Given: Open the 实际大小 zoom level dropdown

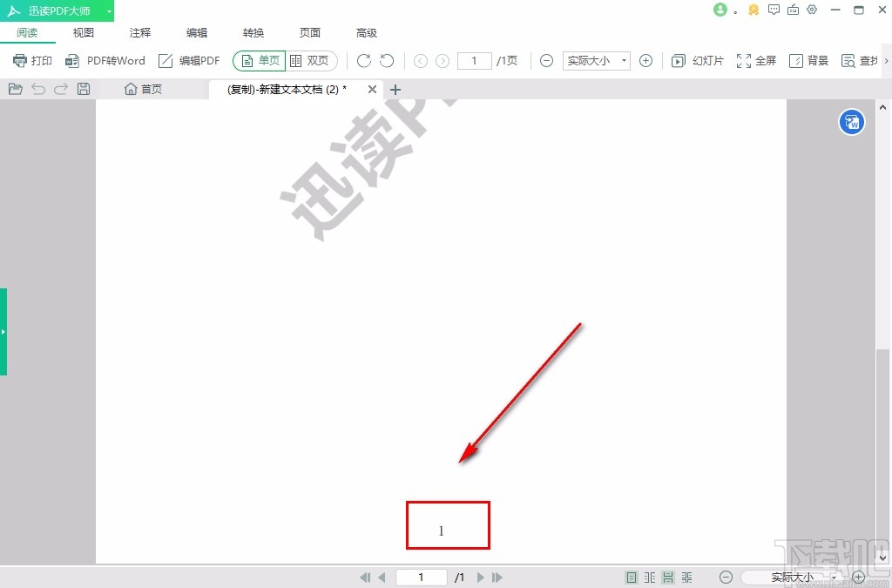Looking at the screenshot, I should 596,60.
